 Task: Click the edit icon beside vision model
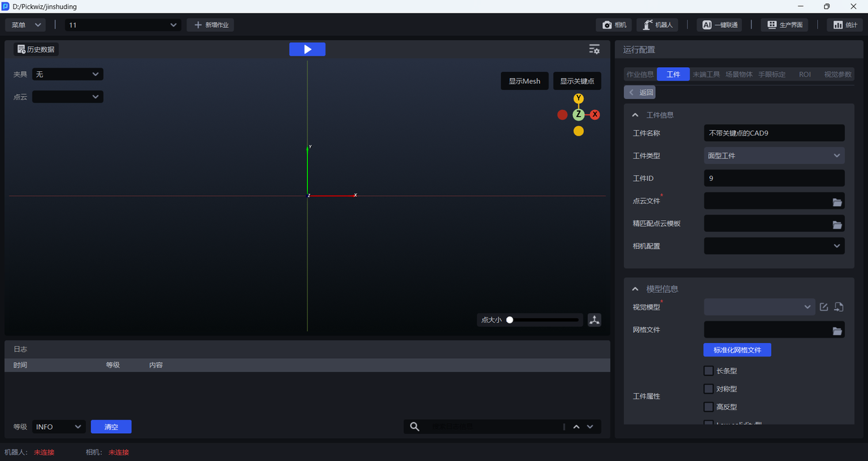coord(823,307)
